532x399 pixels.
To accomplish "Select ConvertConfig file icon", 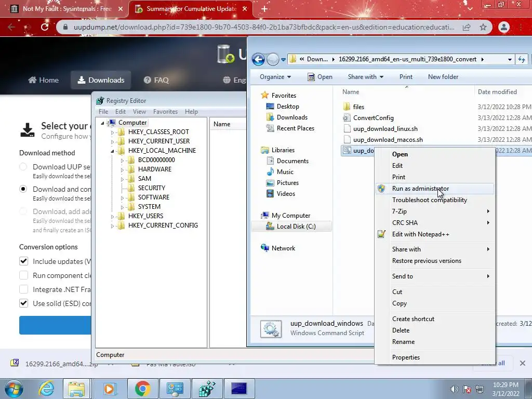I will point(347,118).
